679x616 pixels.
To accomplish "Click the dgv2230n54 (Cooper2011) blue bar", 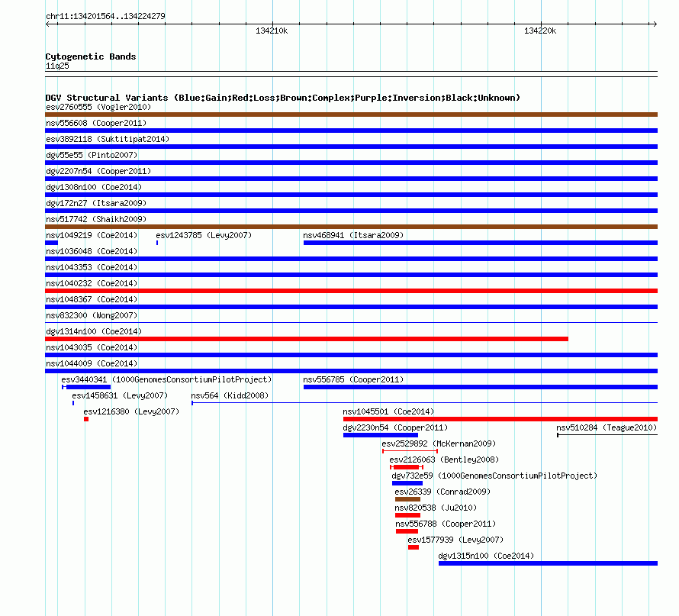I will [381, 435].
